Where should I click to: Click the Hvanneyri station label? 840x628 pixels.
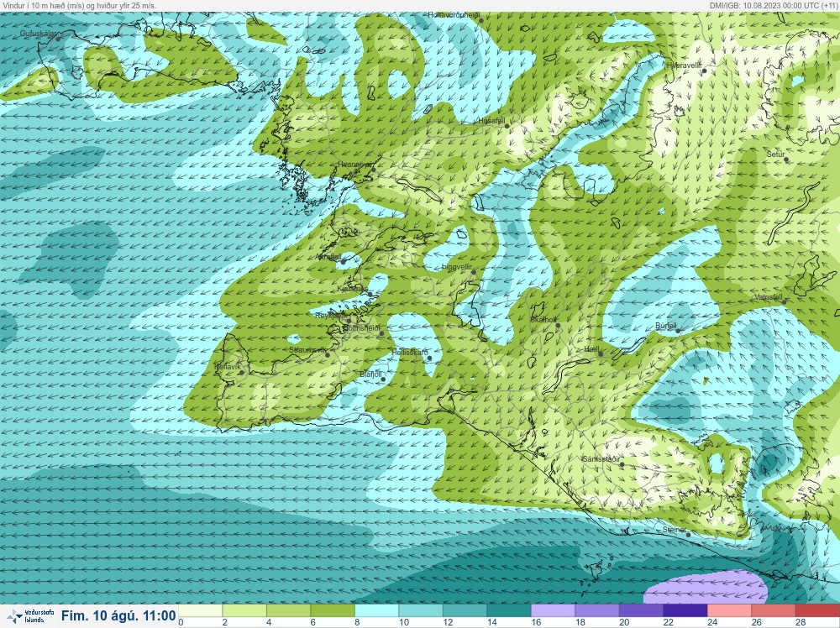(x=354, y=165)
